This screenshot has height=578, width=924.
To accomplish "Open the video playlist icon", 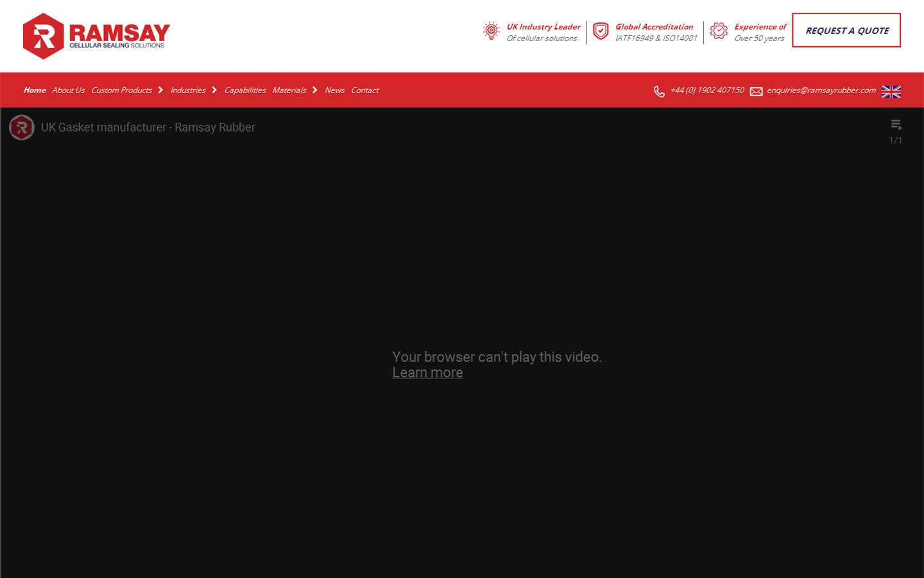I will coord(896,125).
